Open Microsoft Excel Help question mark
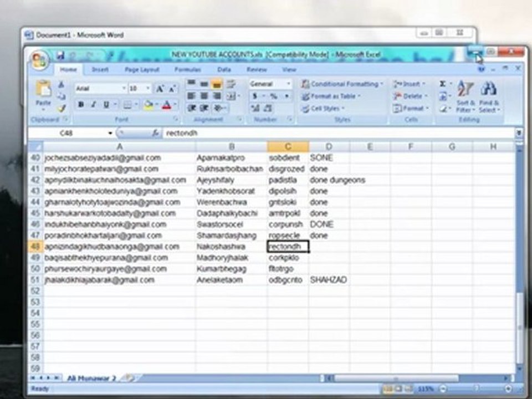 click(x=481, y=69)
